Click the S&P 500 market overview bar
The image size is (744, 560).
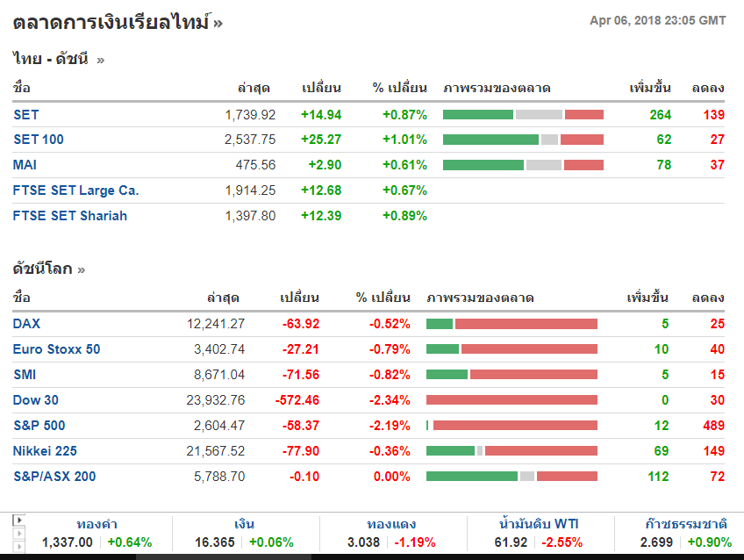pyautogui.click(x=511, y=426)
